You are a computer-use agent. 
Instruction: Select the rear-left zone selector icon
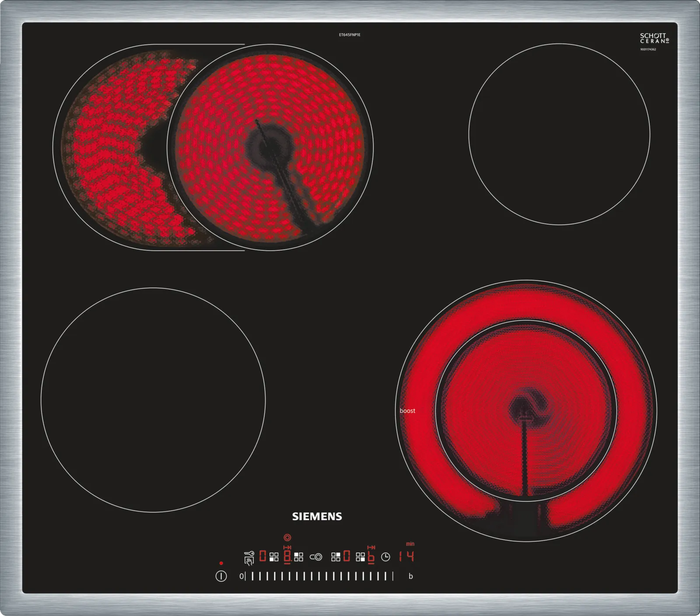[299, 557]
